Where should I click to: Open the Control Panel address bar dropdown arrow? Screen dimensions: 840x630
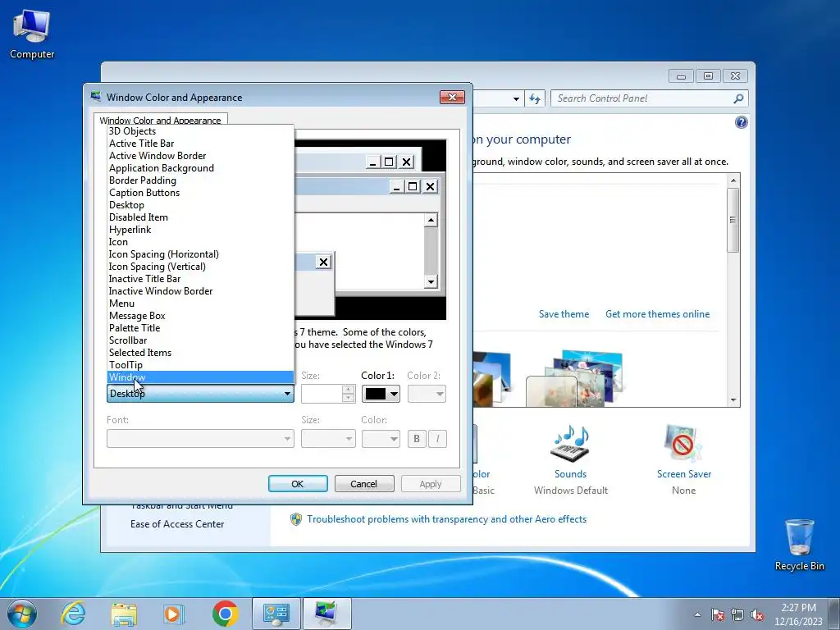516,99
